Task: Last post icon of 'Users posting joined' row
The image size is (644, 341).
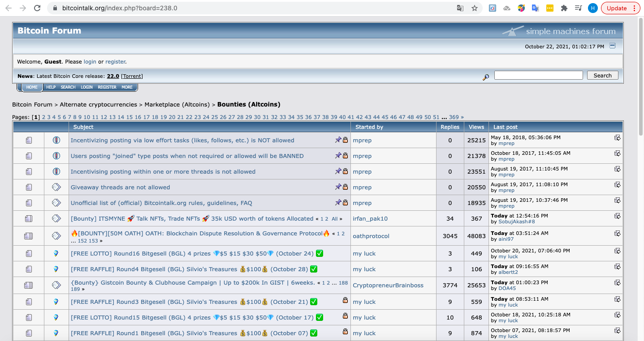Action: (618, 153)
